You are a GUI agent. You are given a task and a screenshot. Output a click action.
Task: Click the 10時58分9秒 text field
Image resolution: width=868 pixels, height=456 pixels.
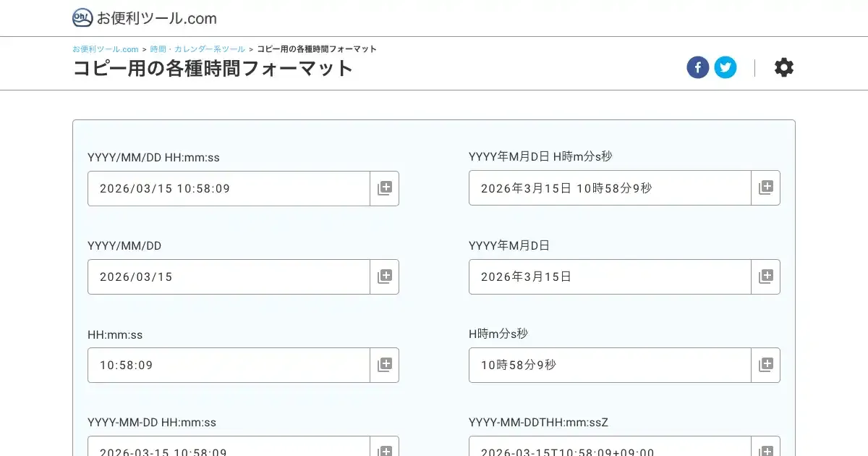click(610, 365)
